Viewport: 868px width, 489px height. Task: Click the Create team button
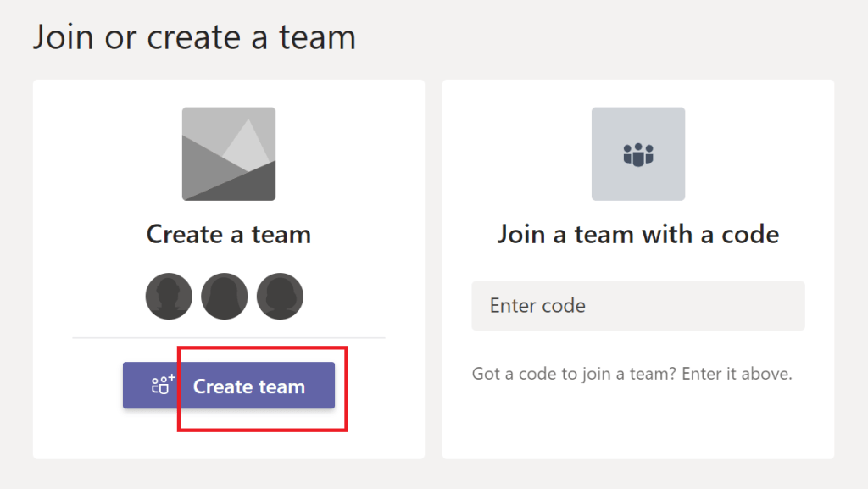tap(229, 386)
